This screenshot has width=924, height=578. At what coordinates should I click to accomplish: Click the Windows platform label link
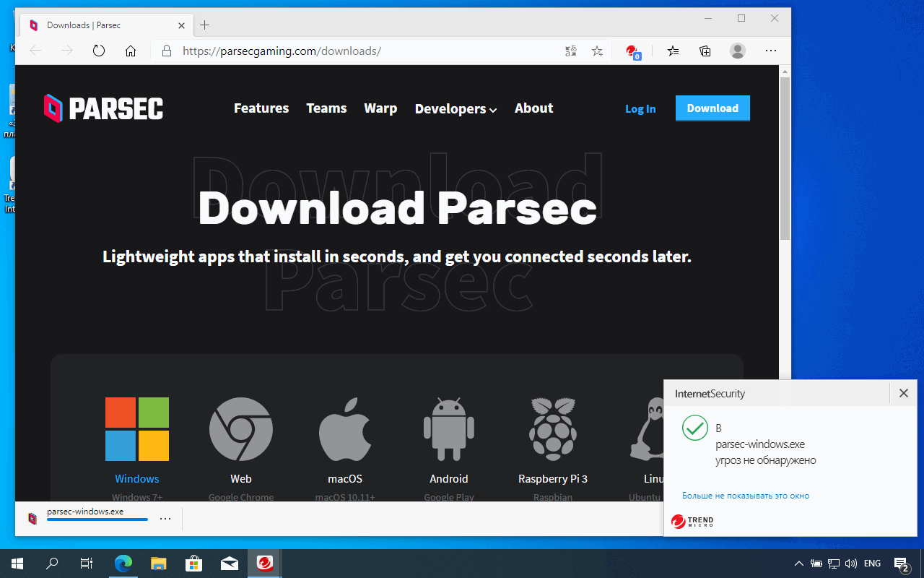[x=137, y=479]
